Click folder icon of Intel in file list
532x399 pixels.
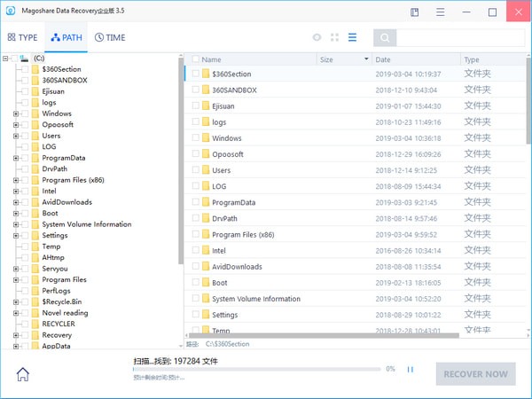[206, 250]
